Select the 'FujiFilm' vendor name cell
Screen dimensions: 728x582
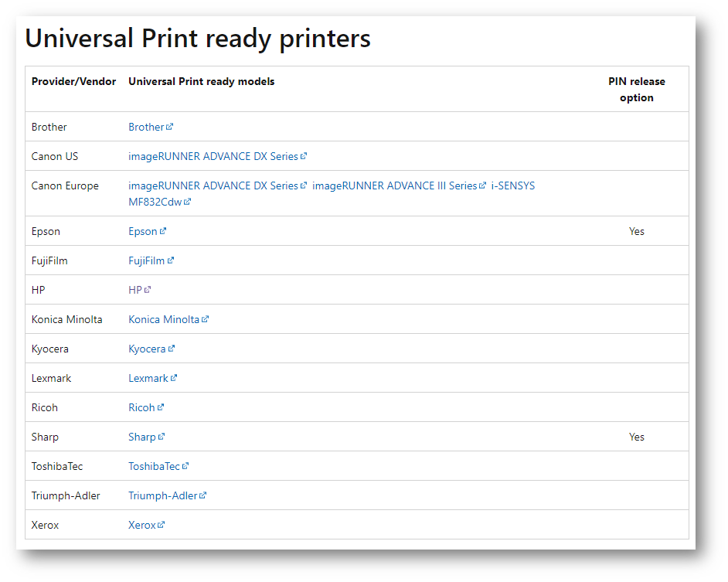49,260
